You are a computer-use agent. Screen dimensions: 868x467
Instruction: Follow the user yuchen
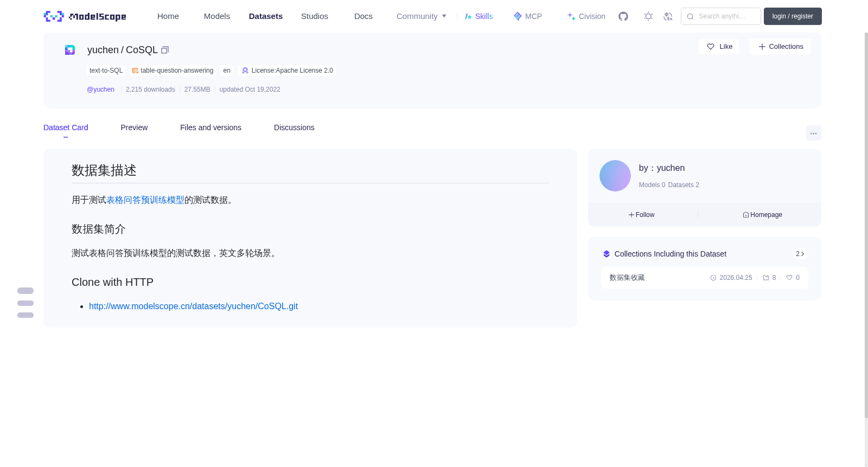click(x=642, y=215)
